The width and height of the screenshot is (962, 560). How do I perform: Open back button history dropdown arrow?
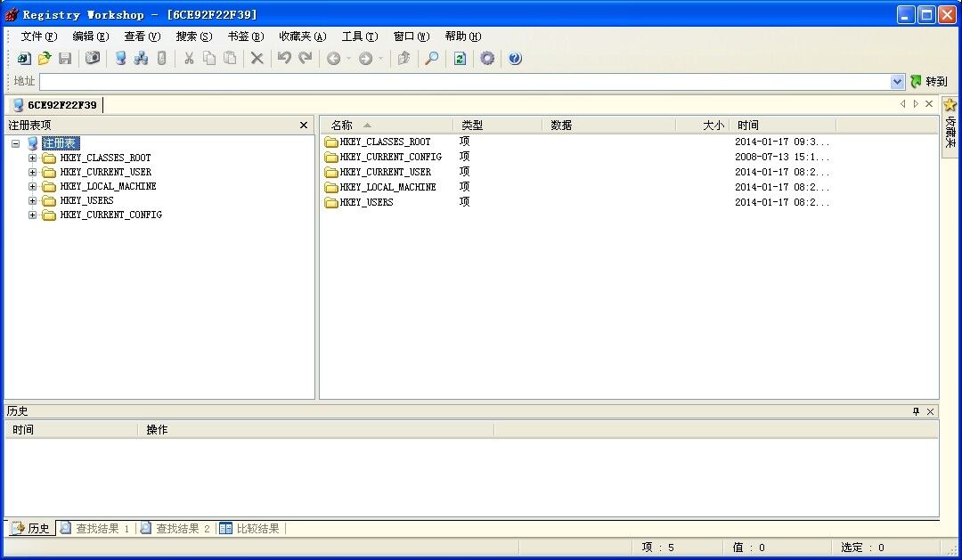tap(348, 58)
